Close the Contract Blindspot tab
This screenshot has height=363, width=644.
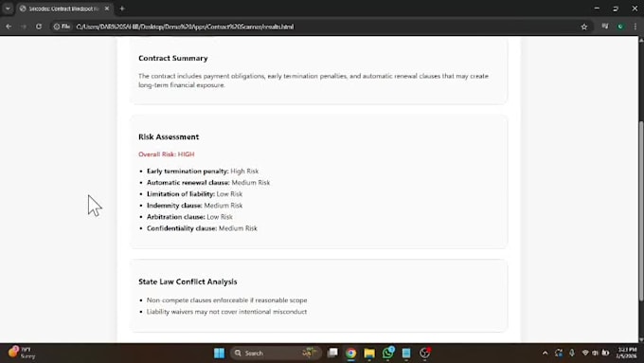point(107,9)
